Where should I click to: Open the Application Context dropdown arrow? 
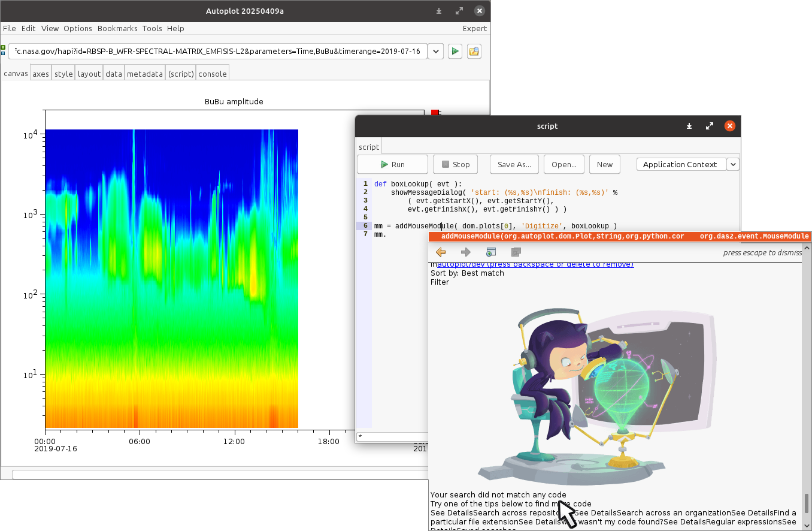(x=733, y=164)
